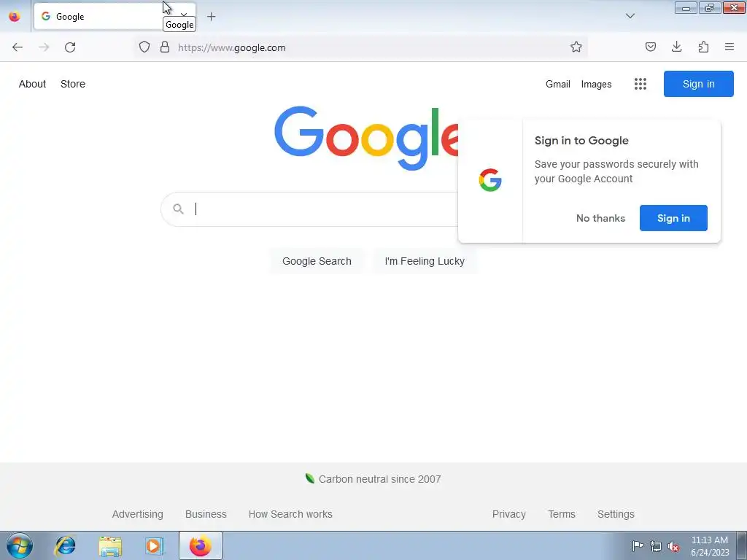Open the Business footer link
Screen dimensions: 747x560
[x=206, y=514]
